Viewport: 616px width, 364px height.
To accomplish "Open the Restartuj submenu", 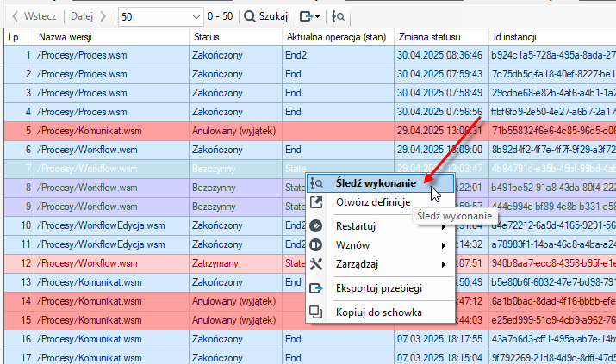I will [x=380, y=226].
